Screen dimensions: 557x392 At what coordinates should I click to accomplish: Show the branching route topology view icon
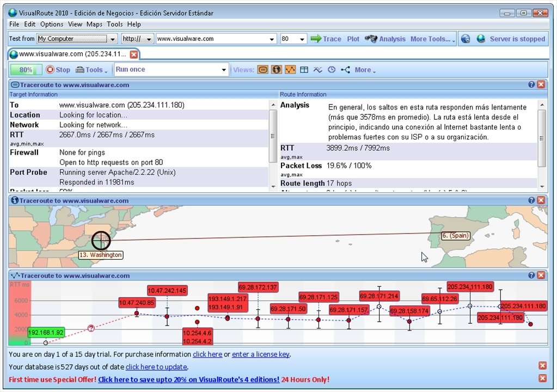345,70
